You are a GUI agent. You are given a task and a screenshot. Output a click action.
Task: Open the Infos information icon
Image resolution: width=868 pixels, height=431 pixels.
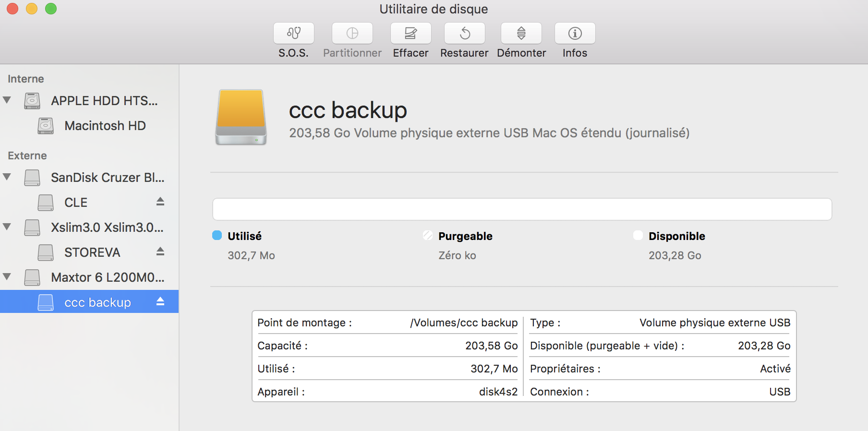pyautogui.click(x=575, y=33)
